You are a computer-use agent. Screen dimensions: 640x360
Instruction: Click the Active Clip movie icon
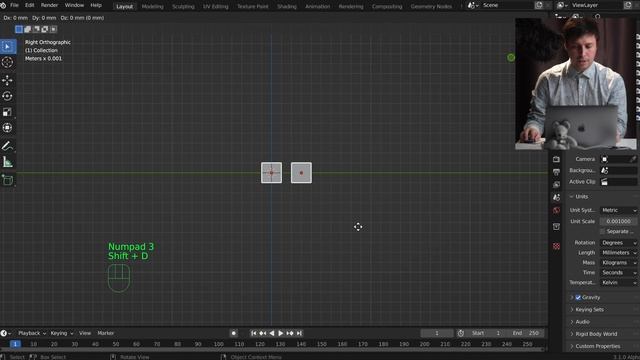604,182
